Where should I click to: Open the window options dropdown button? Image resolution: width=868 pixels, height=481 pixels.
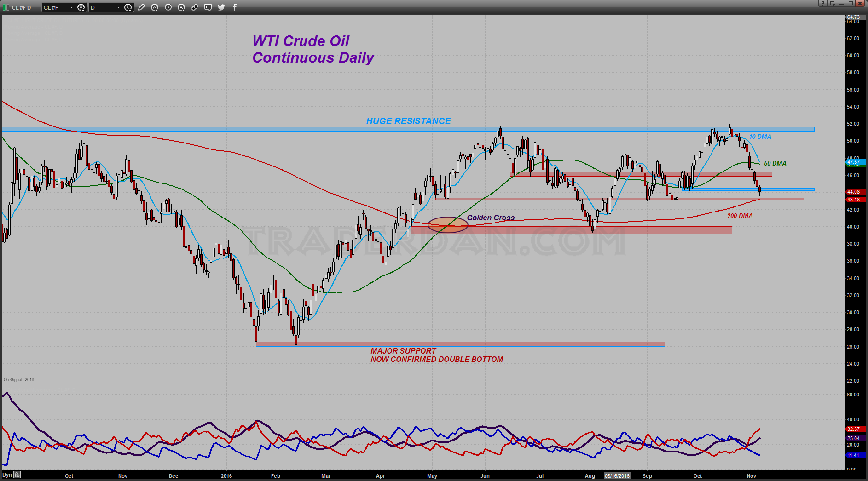click(x=832, y=3)
